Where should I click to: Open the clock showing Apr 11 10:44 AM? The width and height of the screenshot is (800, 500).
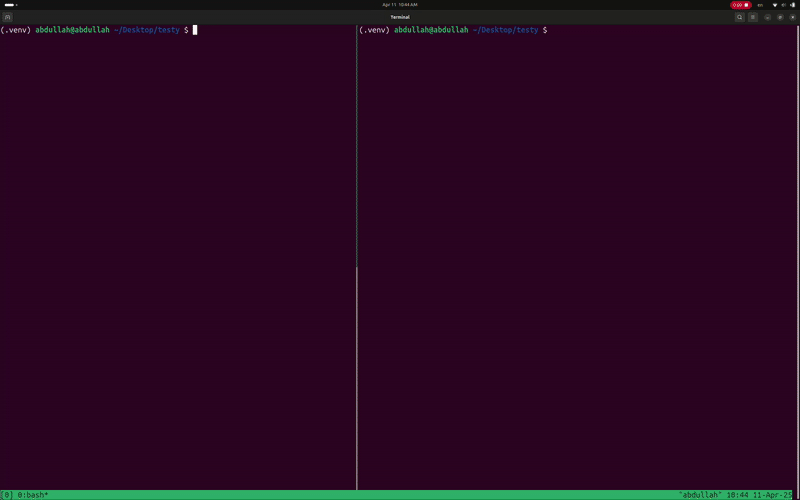click(400, 5)
